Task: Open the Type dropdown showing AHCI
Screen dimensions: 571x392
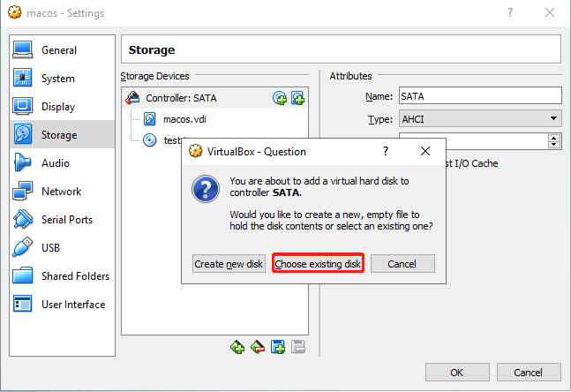Action: [480, 119]
